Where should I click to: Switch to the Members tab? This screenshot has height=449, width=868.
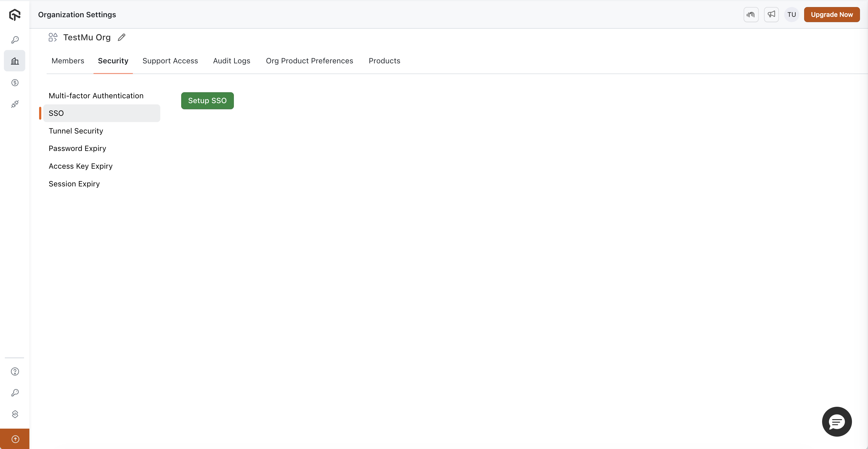(68, 61)
